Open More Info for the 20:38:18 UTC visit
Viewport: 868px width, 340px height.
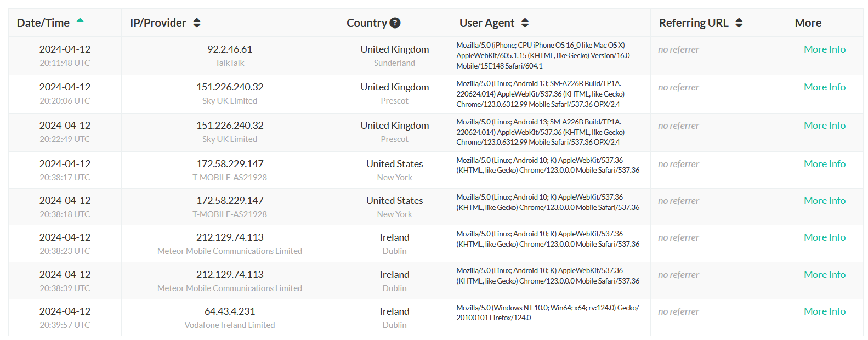(x=824, y=201)
